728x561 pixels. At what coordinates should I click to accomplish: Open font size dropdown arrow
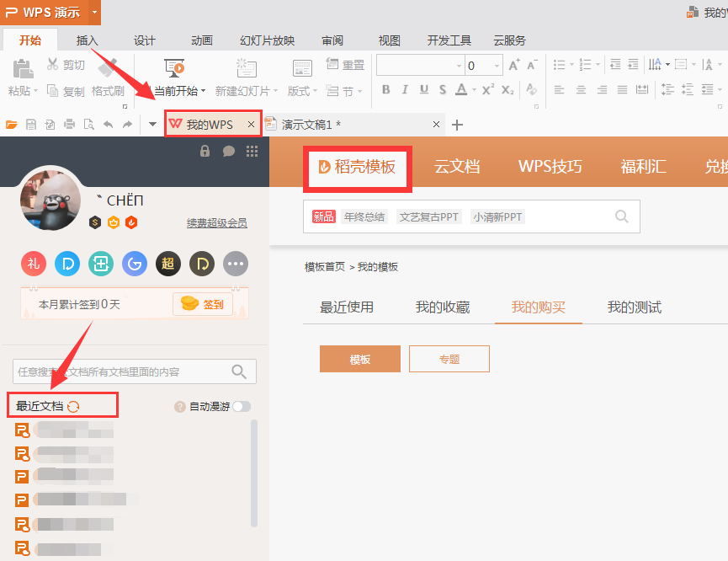[497, 66]
